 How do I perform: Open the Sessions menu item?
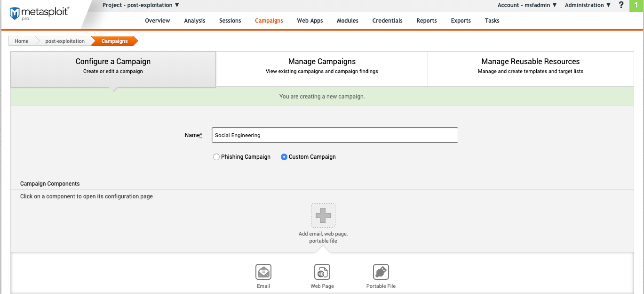point(230,21)
